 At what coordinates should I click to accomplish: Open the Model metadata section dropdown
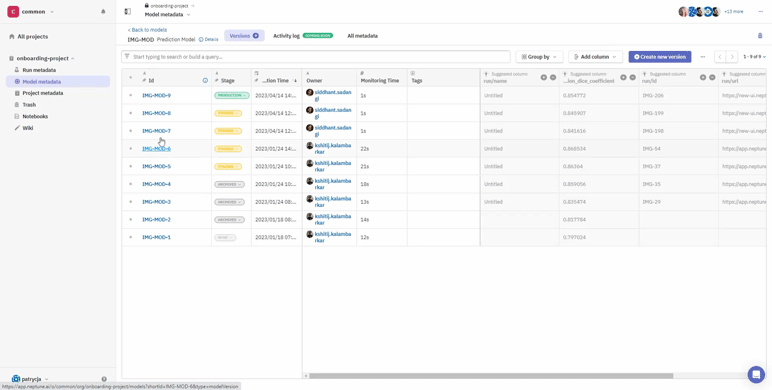(167, 15)
